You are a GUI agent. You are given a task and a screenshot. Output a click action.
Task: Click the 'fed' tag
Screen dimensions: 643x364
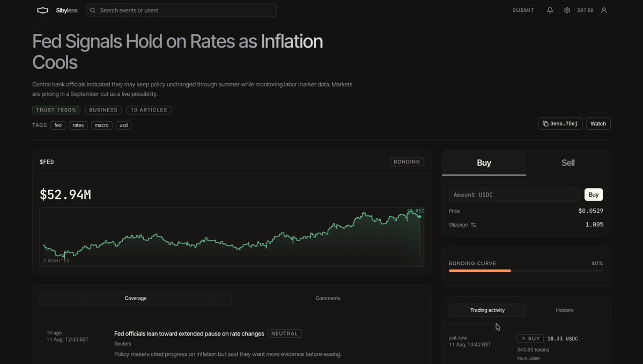click(58, 125)
